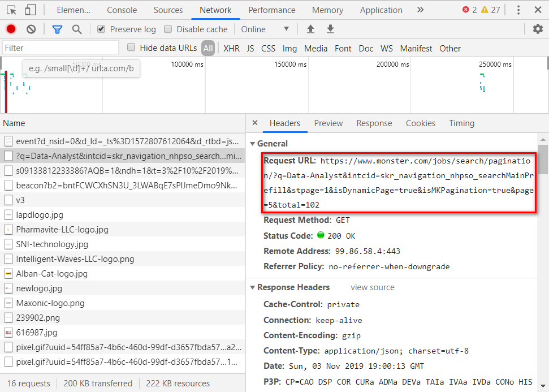Select the Headers tab of the request
Viewport: 549px width, 392px height.
[284, 123]
